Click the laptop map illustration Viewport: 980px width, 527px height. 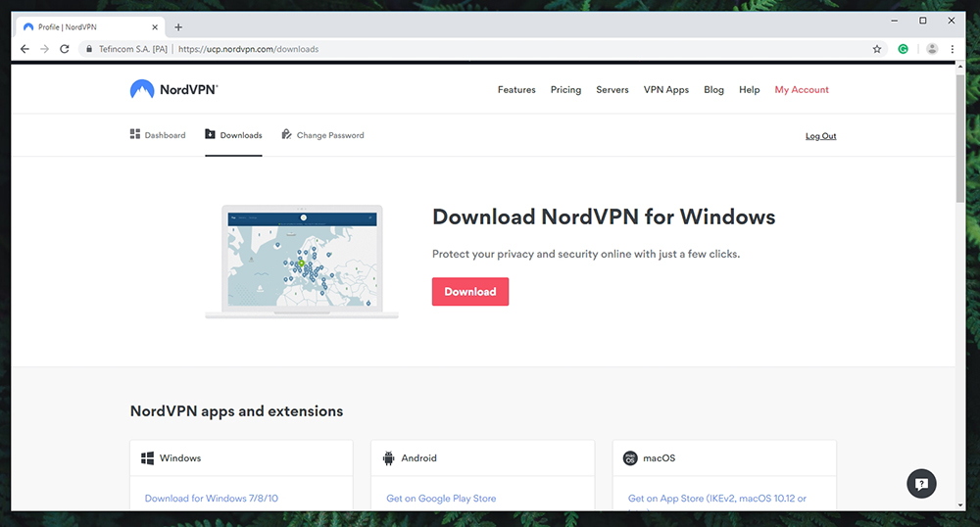(302, 261)
